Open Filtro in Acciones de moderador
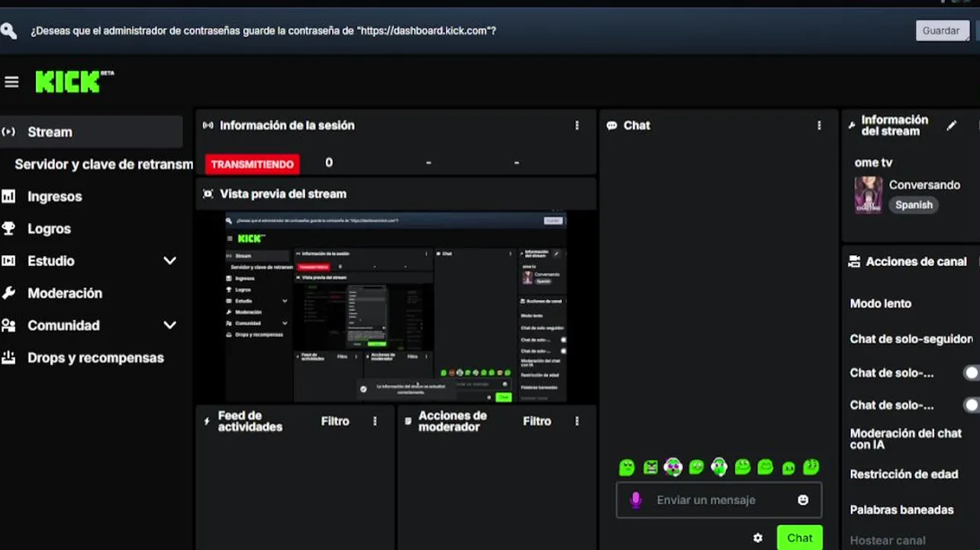The width and height of the screenshot is (980, 550). 537,421
